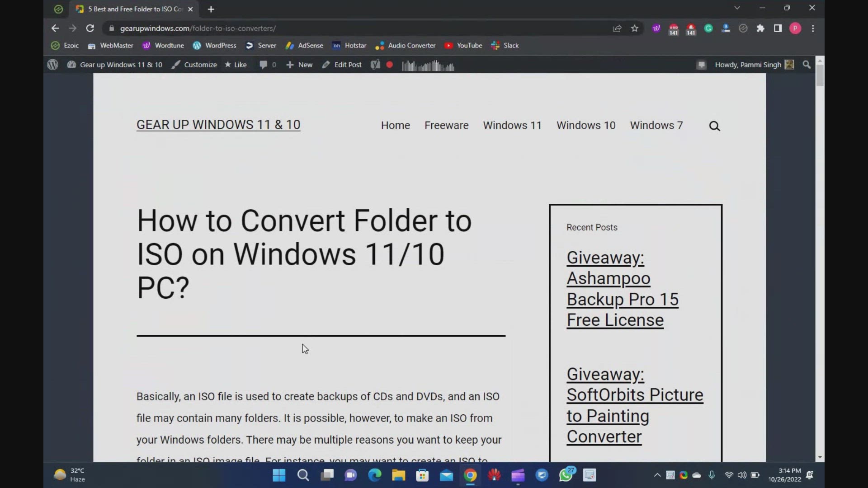Select the Windows 10 navigation item
The image size is (868, 488).
(586, 126)
